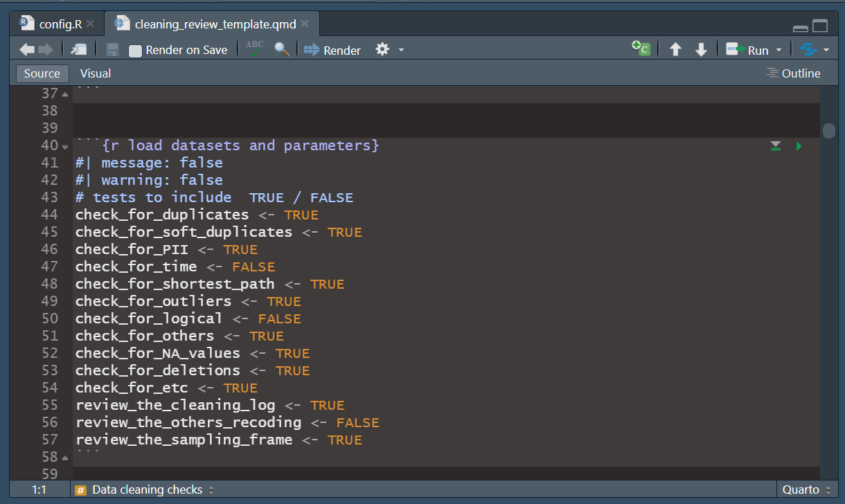Place cursor on empty line 38
Image resolution: width=845 pixels, height=504 pixels.
coord(446,111)
